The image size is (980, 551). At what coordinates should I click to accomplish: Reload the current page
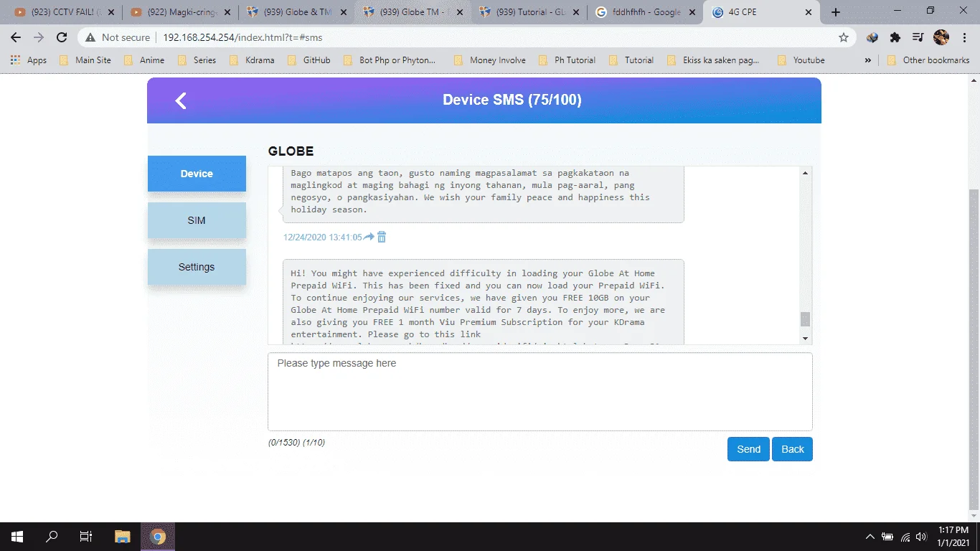coord(62,37)
